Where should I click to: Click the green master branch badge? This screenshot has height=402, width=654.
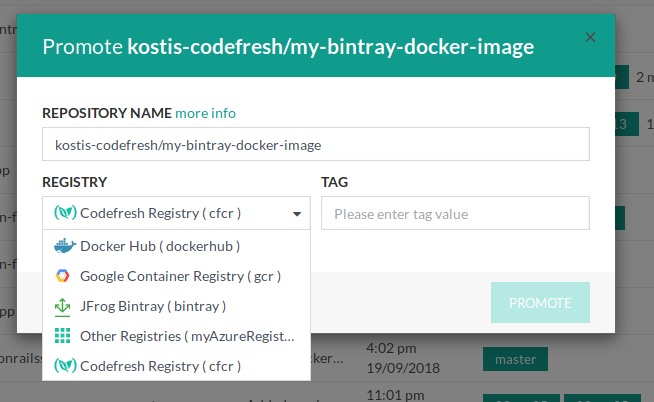516,358
